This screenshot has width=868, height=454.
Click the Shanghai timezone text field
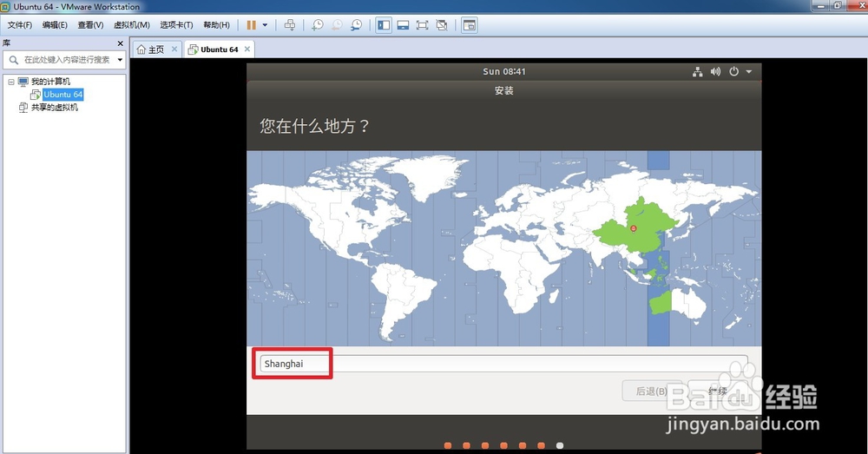tap(503, 364)
